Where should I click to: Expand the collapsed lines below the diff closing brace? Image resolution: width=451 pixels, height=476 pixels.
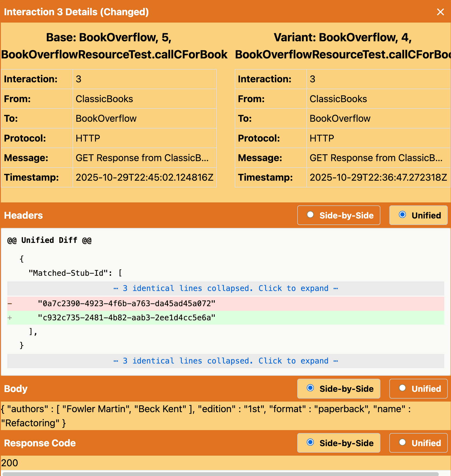[225, 361]
